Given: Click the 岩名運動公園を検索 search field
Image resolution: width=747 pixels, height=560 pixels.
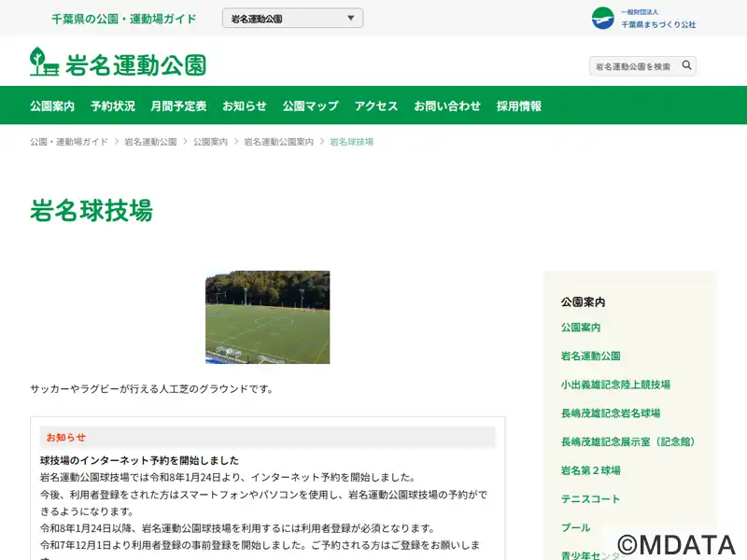Looking at the screenshot, I should (633, 66).
